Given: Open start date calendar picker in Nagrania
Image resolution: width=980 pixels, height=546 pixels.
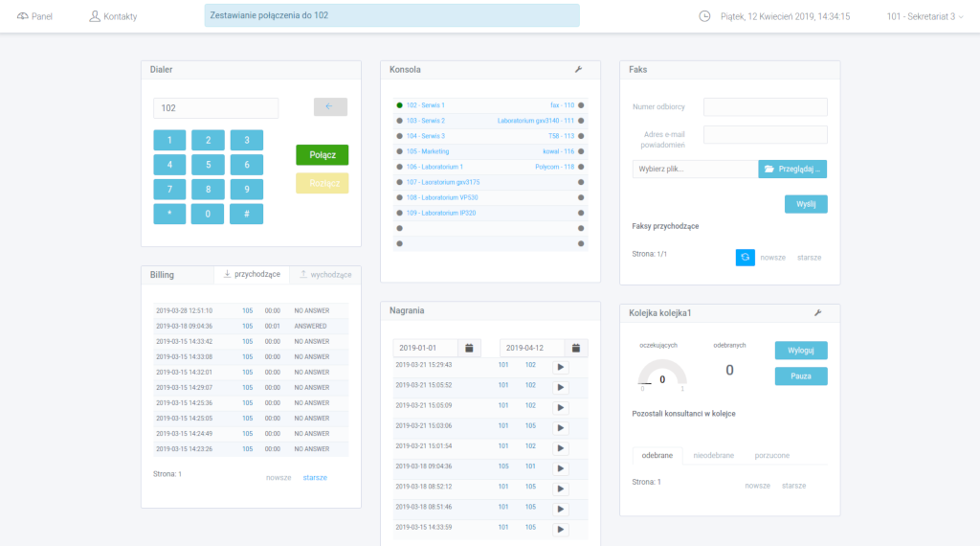Looking at the screenshot, I should [469, 348].
